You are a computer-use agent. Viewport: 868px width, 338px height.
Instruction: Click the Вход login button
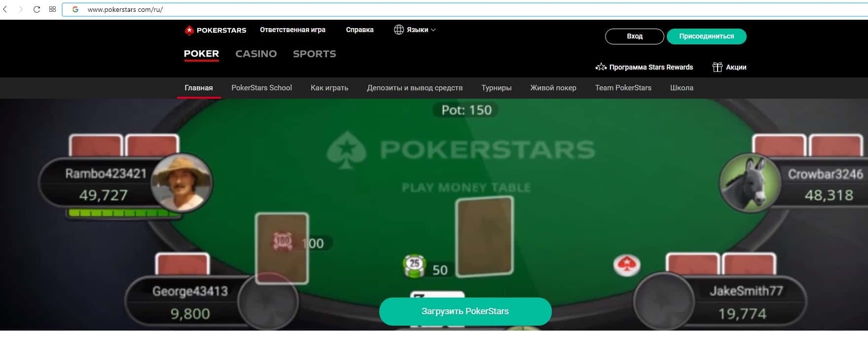634,37
